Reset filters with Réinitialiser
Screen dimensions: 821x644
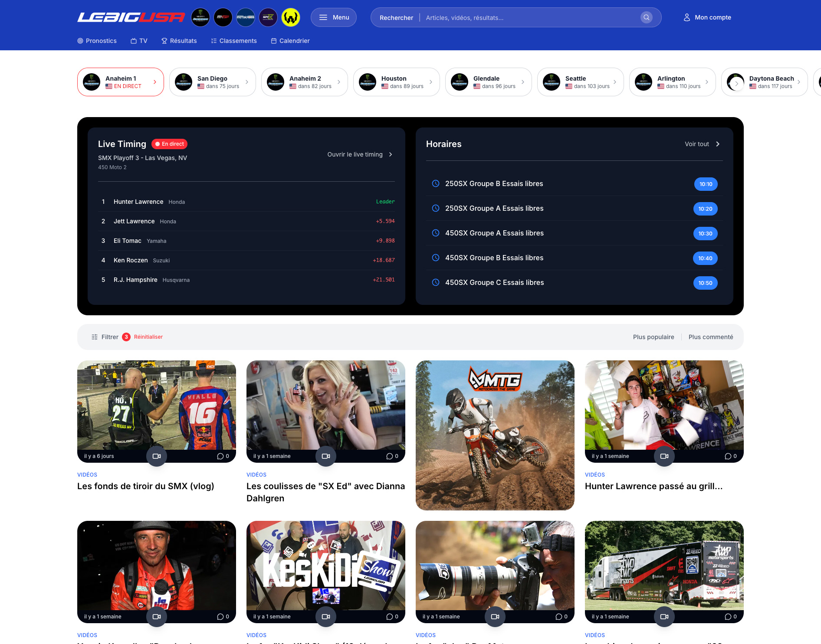coord(148,337)
